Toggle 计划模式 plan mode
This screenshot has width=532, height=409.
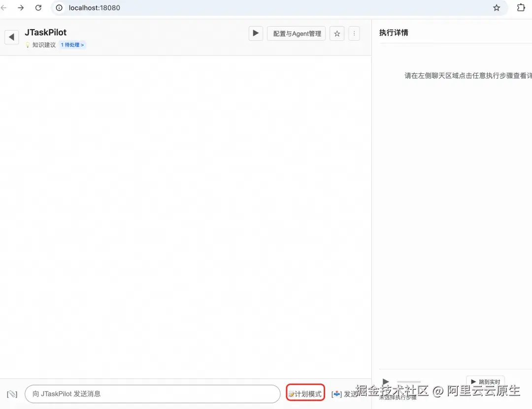306,393
